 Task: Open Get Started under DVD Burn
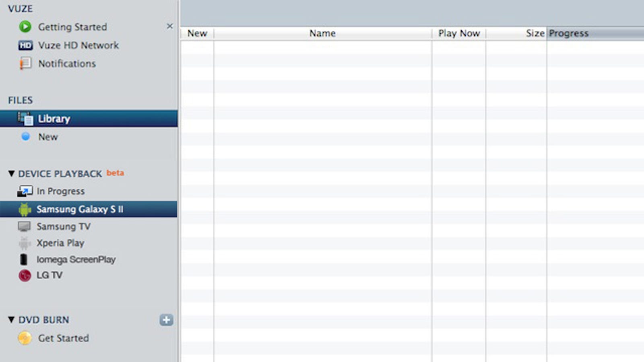(64, 338)
